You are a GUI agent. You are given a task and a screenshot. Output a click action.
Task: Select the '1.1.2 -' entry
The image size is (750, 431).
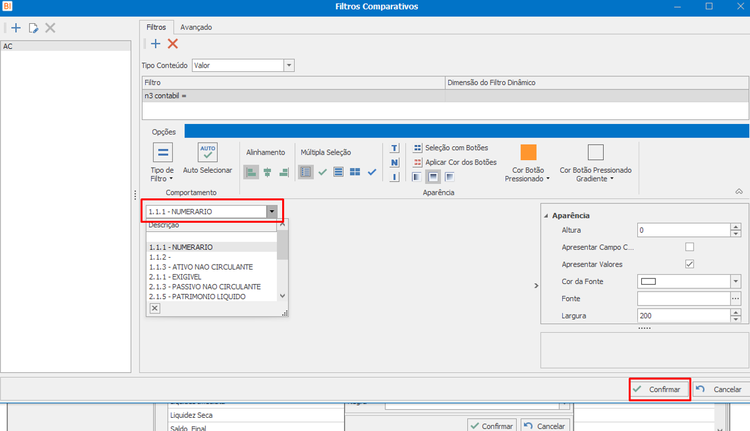pos(211,257)
